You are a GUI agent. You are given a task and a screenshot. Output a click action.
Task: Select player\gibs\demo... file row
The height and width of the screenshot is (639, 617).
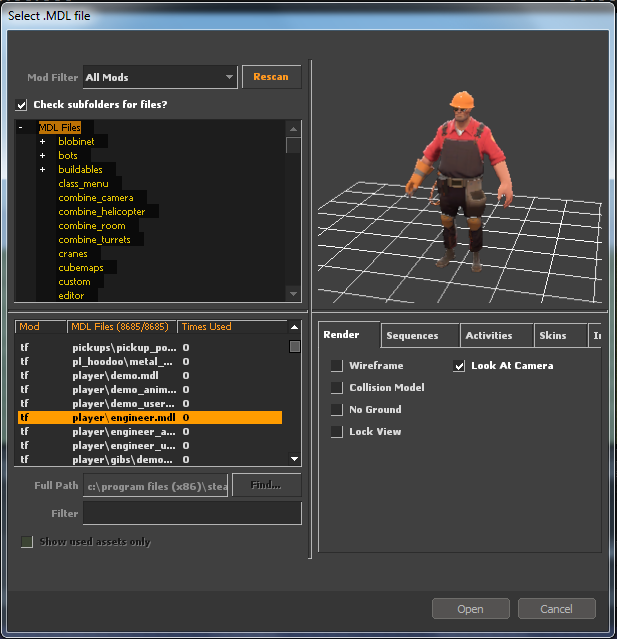coord(150,459)
